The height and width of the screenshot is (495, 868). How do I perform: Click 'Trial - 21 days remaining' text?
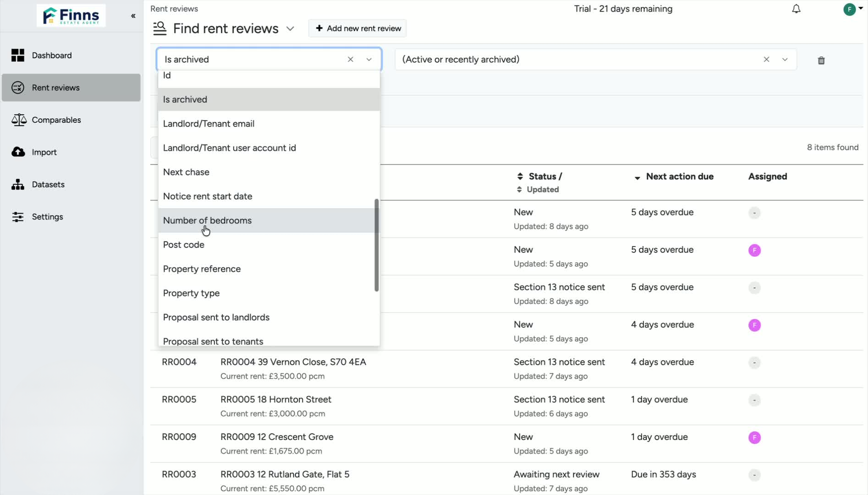pyautogui.click(x=623, y=9)
